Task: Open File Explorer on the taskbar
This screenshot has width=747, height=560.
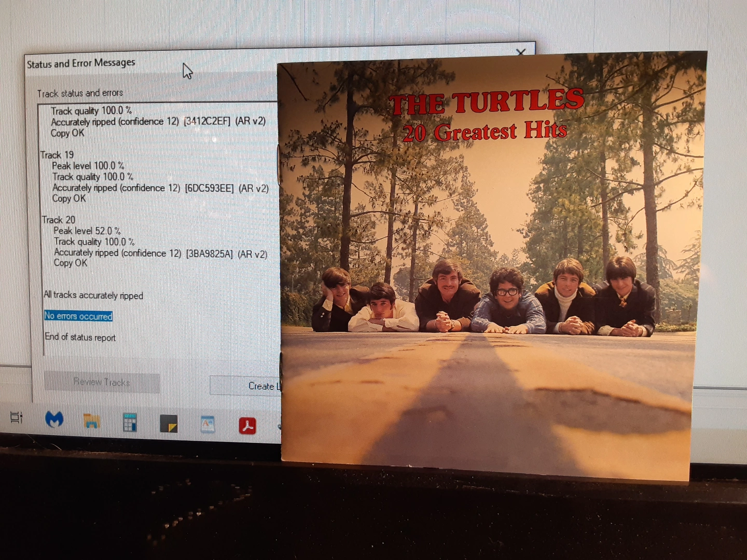Action: coord(91,421)
